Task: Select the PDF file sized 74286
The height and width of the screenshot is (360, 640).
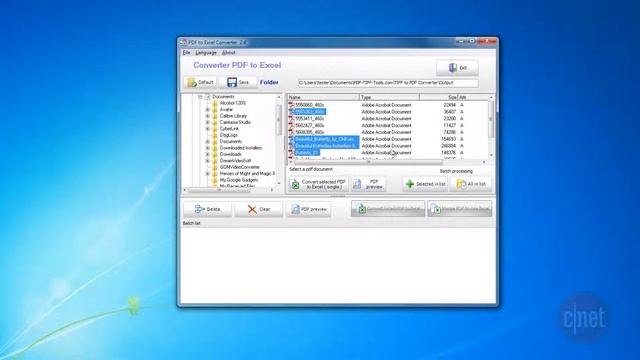Action: click(309, 132)
